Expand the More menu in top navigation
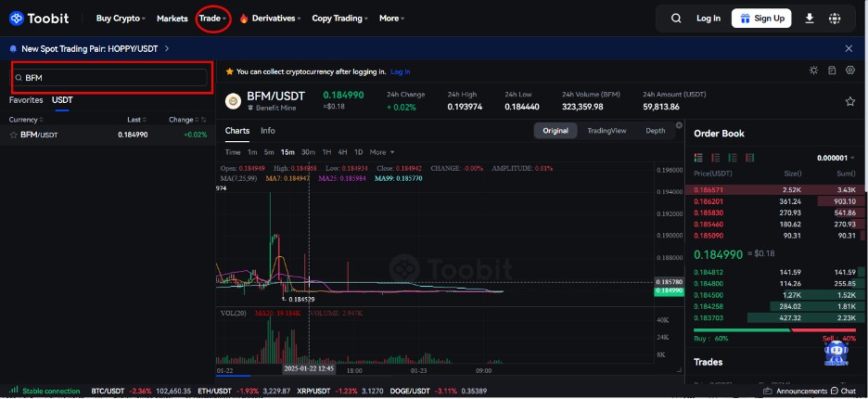Screen dimensions: 868x399 coord(392,19)
